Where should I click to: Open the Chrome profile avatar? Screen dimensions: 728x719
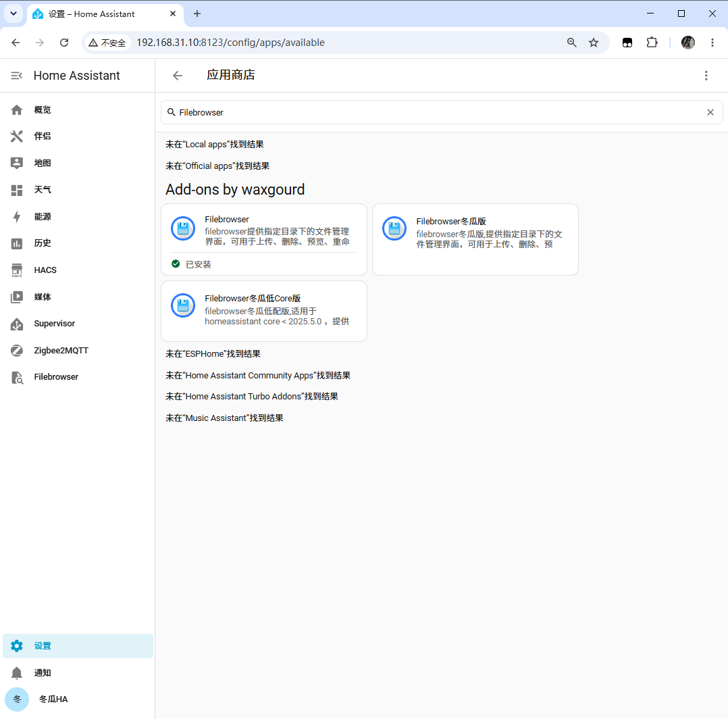687,43
